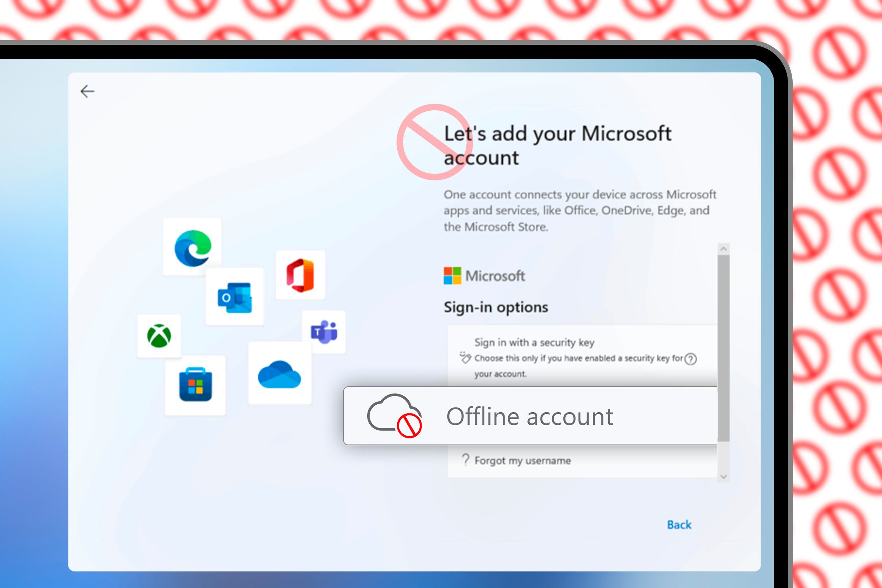Click the security key help question icon
This screenshot has height=588, width=882.
pyautogui.click(x=691, y=359)
